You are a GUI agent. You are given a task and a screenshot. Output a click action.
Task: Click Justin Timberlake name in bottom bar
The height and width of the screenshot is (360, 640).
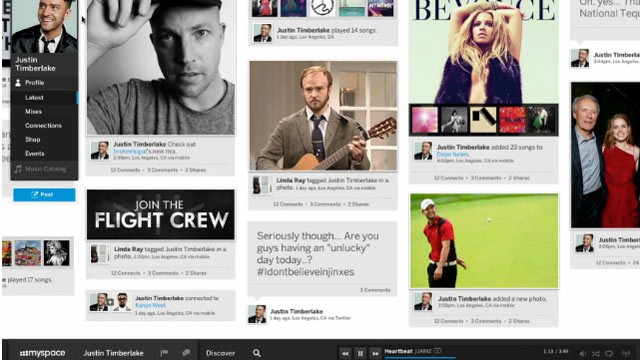[113, 353]
